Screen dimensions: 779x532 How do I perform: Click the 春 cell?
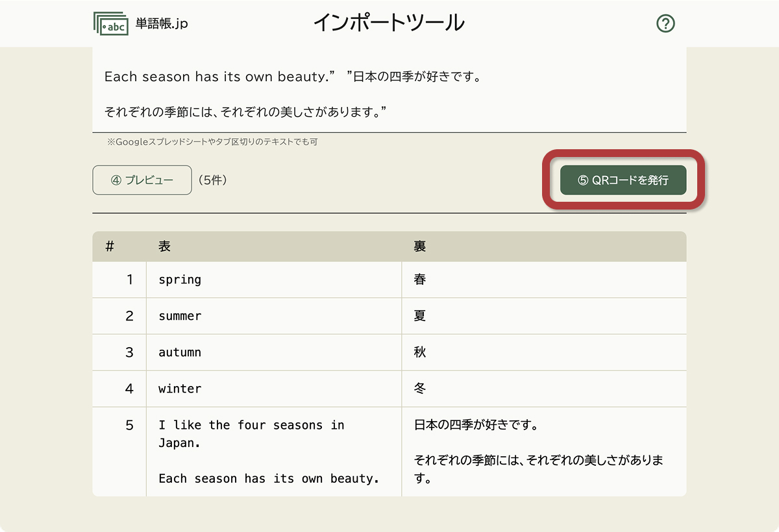click(x=419, y=280)
